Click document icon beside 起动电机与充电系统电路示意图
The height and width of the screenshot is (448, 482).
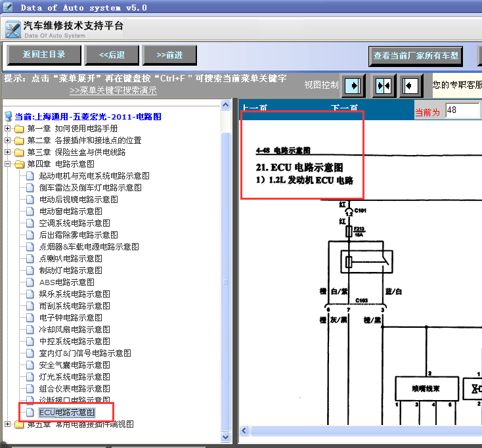coord(30,176)
